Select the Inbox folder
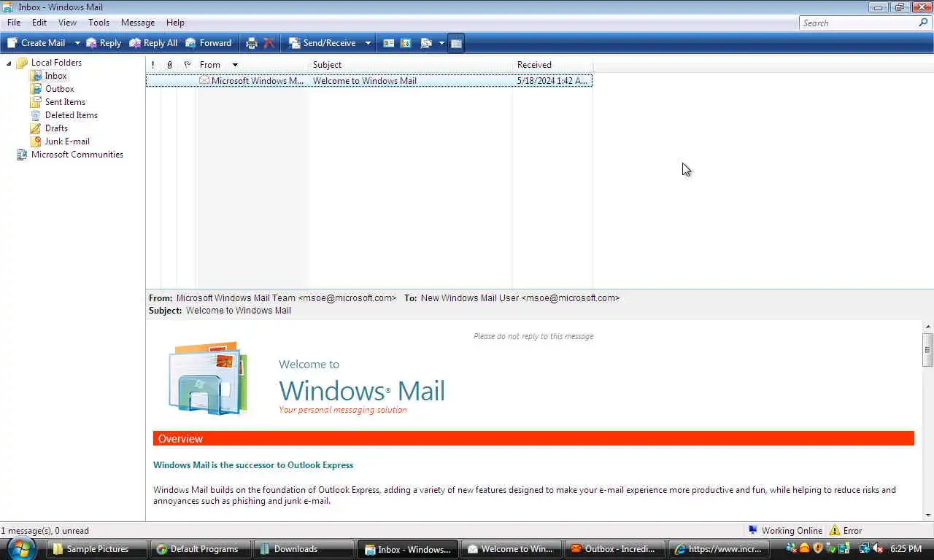934x560 pixels. (55, 76)
